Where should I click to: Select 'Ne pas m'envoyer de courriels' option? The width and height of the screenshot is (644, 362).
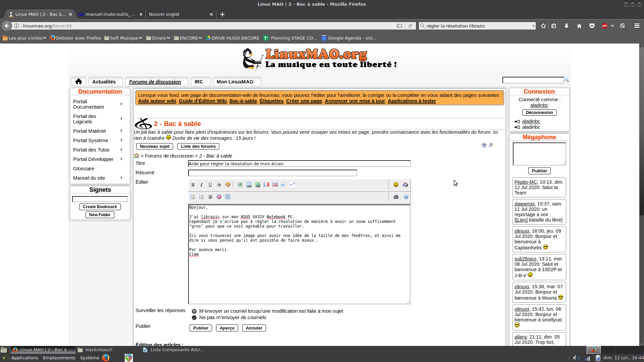[x=194, y=318]
